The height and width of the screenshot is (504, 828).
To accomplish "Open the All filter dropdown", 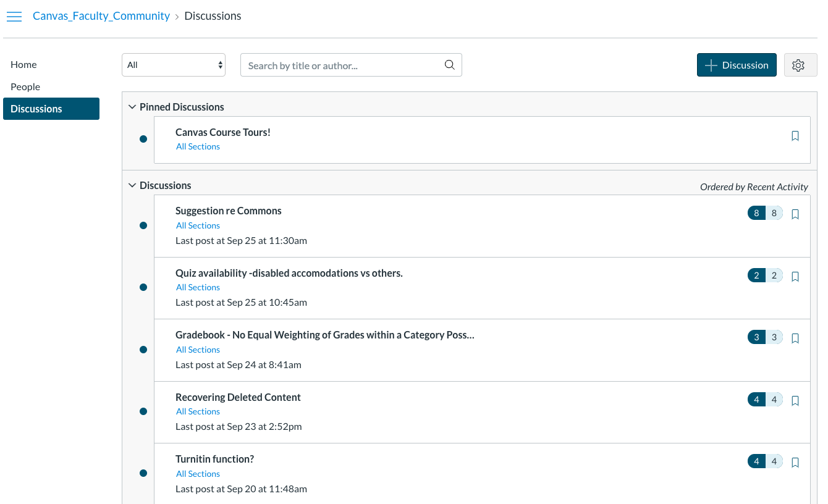I will click(x=174, y=65).
